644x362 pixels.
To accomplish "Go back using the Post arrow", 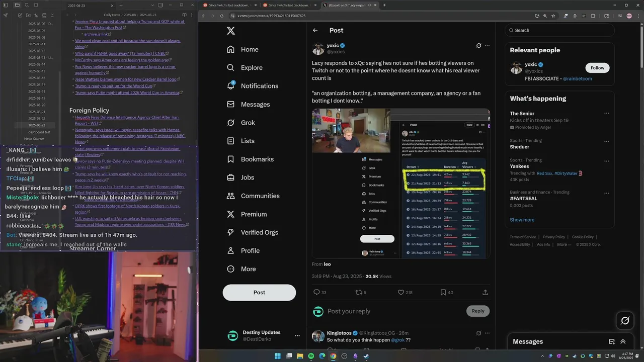I will point(315,30).
